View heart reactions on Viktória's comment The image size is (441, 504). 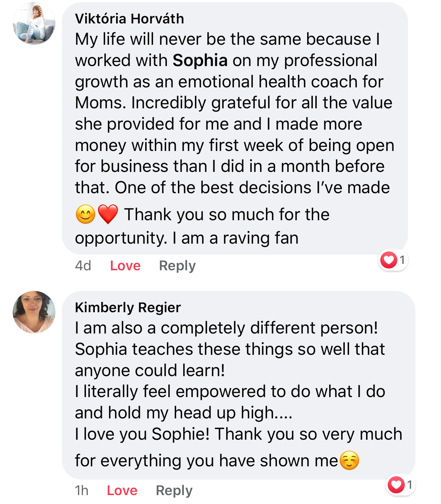(389, 260)
